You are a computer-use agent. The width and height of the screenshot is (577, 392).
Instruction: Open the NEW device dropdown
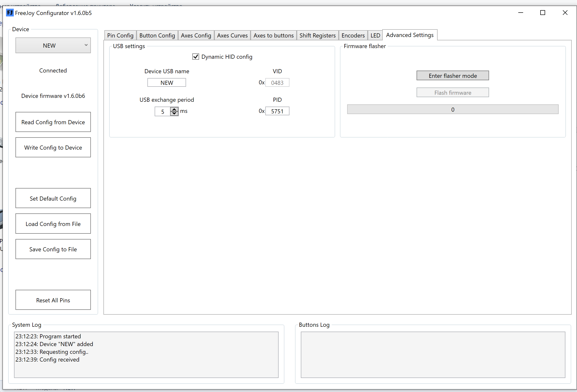tap(53, 45)
